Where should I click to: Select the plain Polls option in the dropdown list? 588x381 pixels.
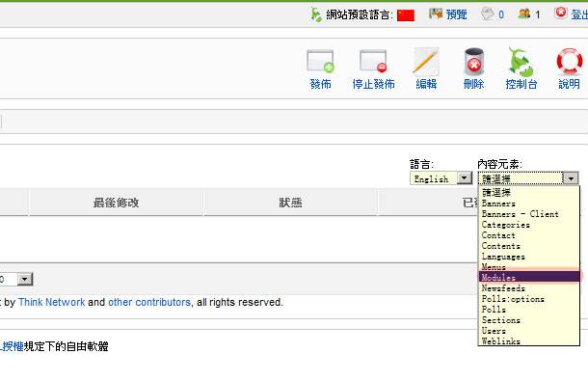click(x=529, y=310)
